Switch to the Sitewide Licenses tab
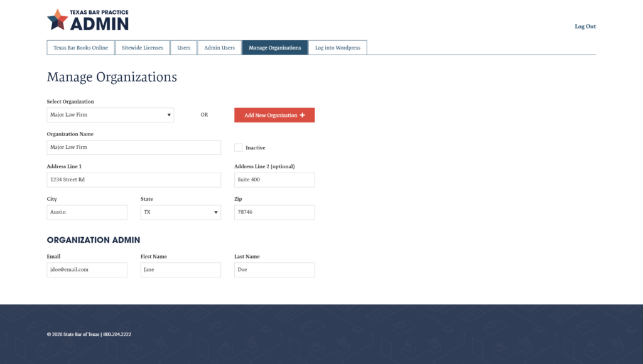This screenshot has height=364, width=643. 143,48
